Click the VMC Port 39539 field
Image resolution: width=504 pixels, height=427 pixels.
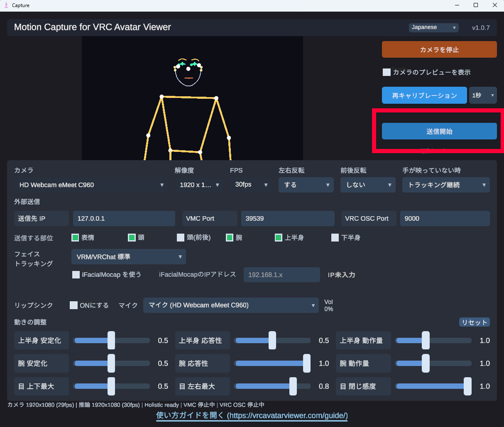[288, 218]
